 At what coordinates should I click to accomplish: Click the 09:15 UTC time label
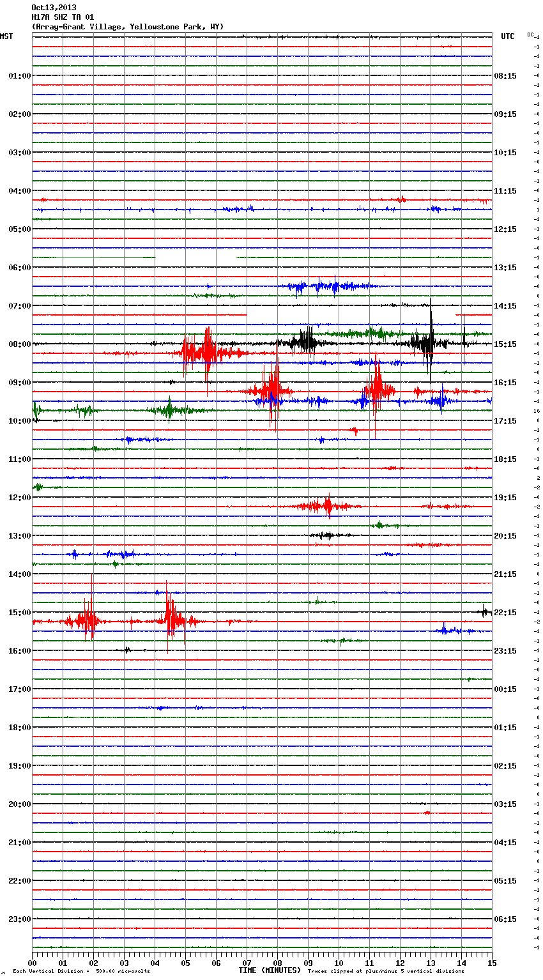[505, 114]
